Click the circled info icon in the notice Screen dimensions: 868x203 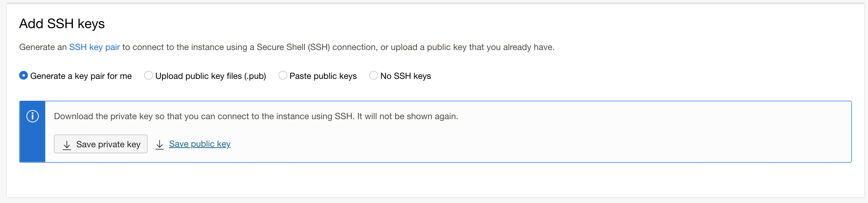(32, 116)
